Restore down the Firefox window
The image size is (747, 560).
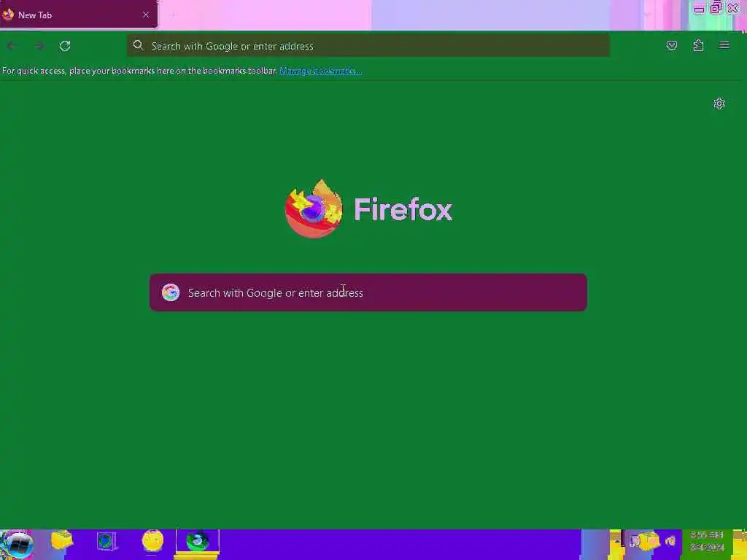click(x=716, y=7)
